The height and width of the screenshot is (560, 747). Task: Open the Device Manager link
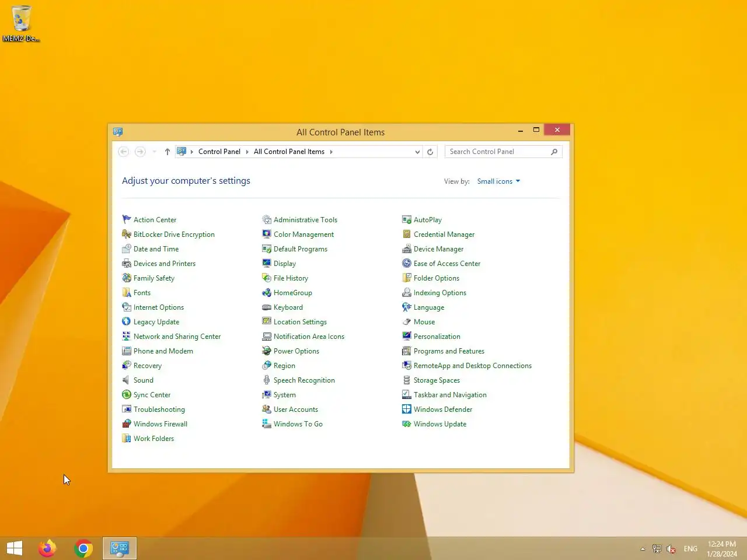point(438,249)
